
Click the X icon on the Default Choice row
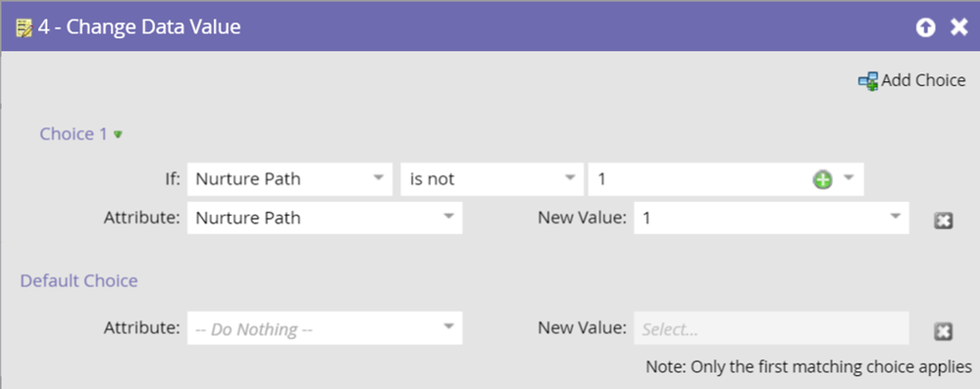point(943,331)
